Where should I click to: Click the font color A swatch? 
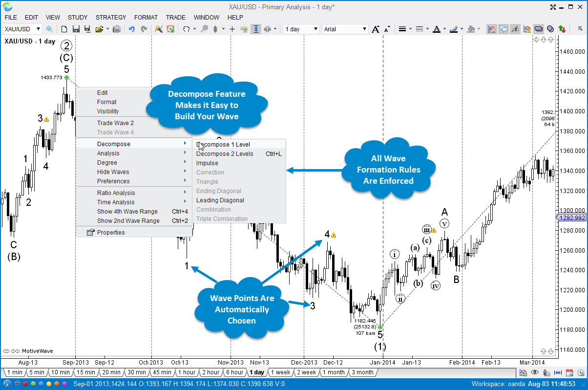click(436, 29)
